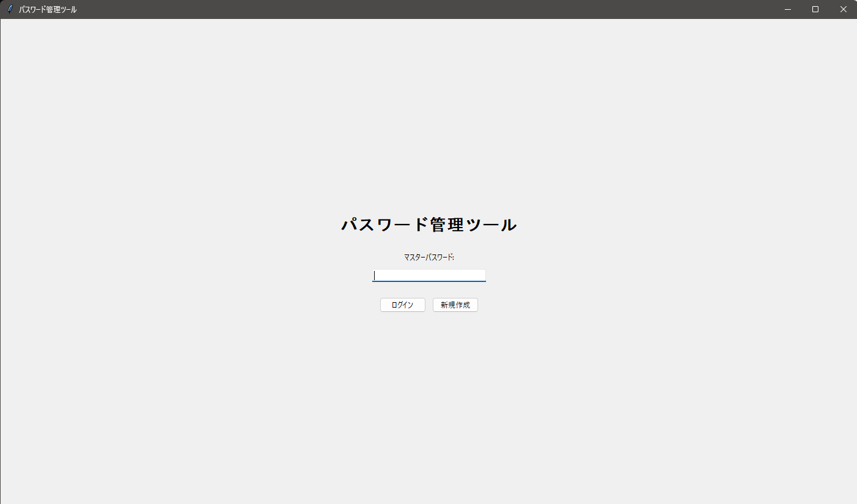The height and width of the screenshot is (504, 857).
Task: Minimize the パスワード管理ツール window
Action: click(787, 9)
